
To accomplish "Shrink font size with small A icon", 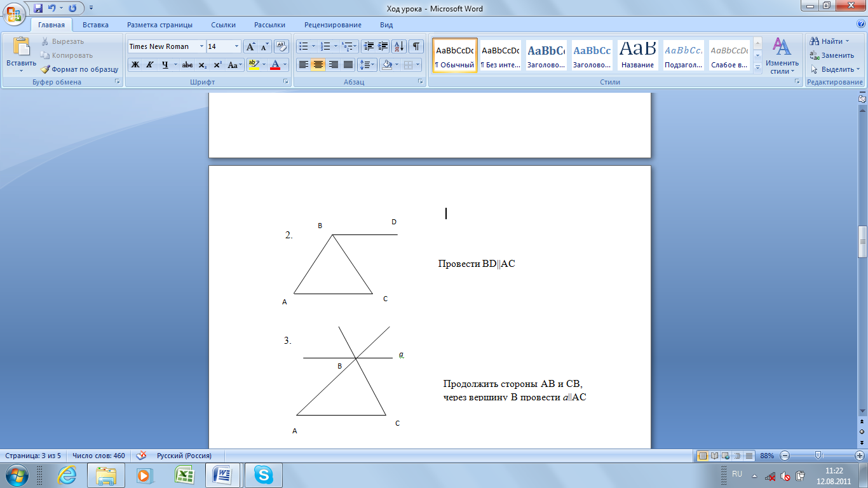I will pyautogui.click(x=265, y=46).
